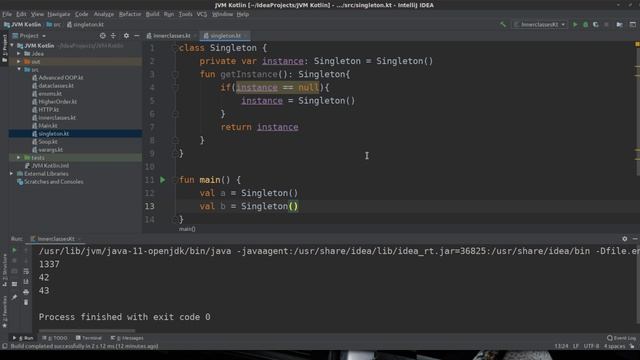Open the TODO tool window button
The width and height of the screenshot is (640, 360).
click(x=55, y=338)
